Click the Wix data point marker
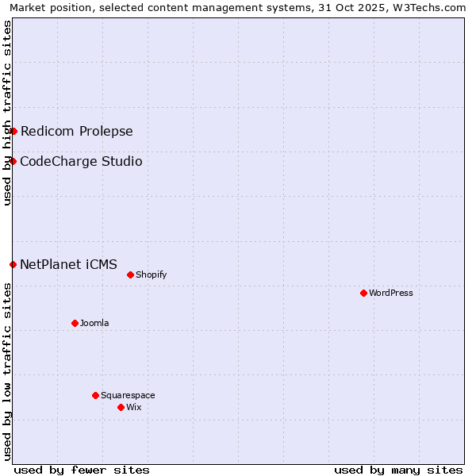The image size is (476, 476). [x=121, y=407]
